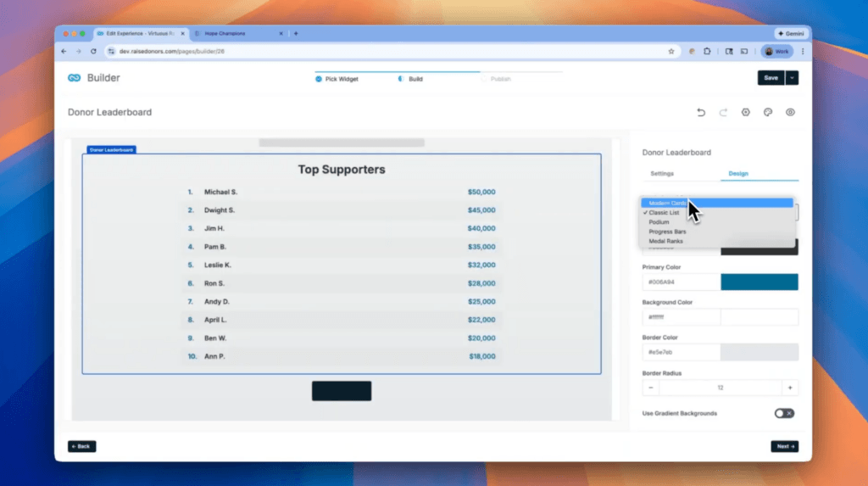
Task: Go to Build step
Action: click(x=410, y=79)
